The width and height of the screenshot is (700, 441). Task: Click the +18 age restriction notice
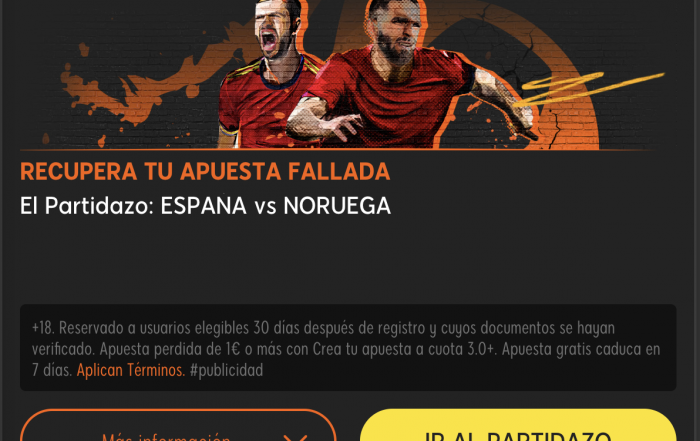(x=42, y=328)
